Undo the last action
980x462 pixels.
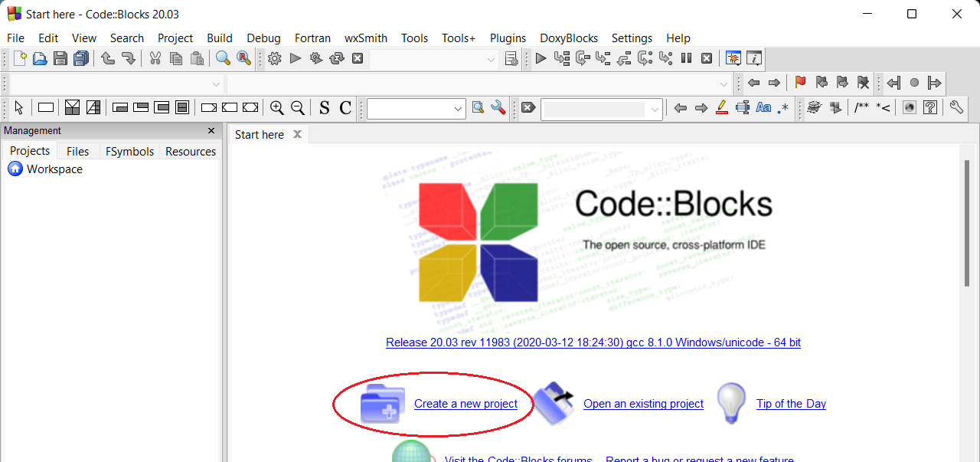coord(108,58)
